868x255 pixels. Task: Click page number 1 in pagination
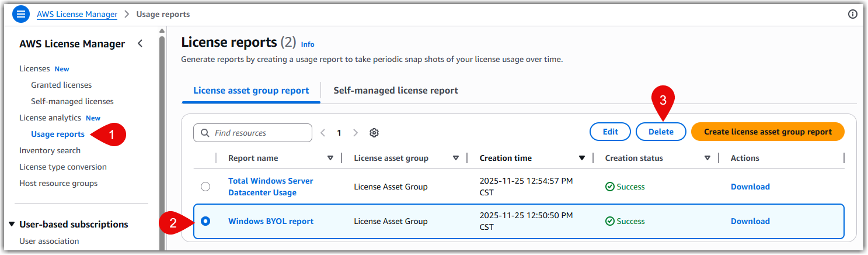339,133
